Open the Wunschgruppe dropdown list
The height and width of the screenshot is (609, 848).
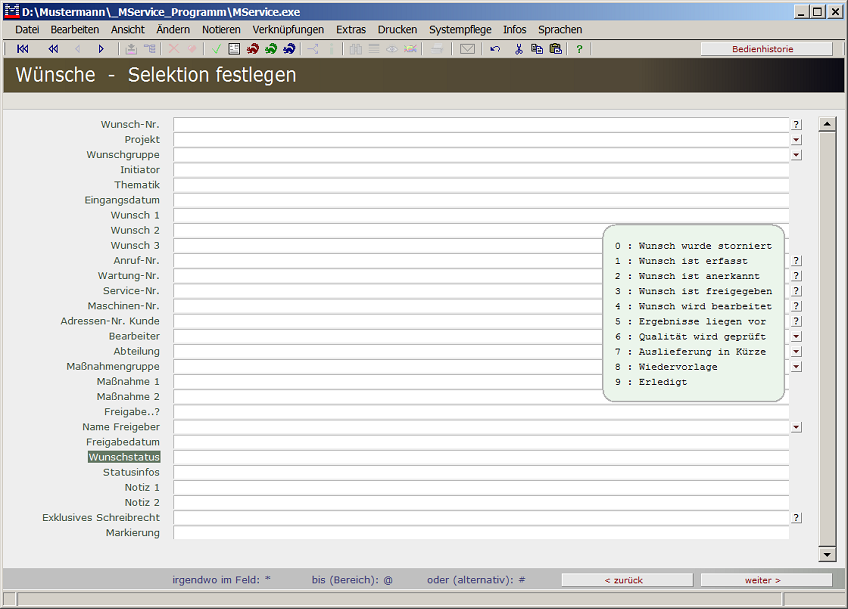[x=796, y=155]
